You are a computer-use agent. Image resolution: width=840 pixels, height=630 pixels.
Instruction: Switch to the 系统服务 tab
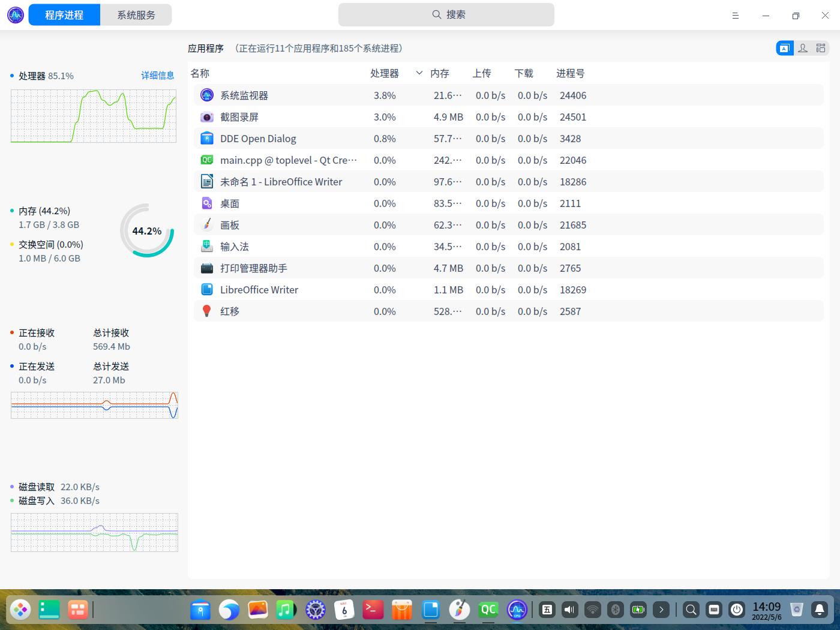pyautogui.click(x=136, y=14)
